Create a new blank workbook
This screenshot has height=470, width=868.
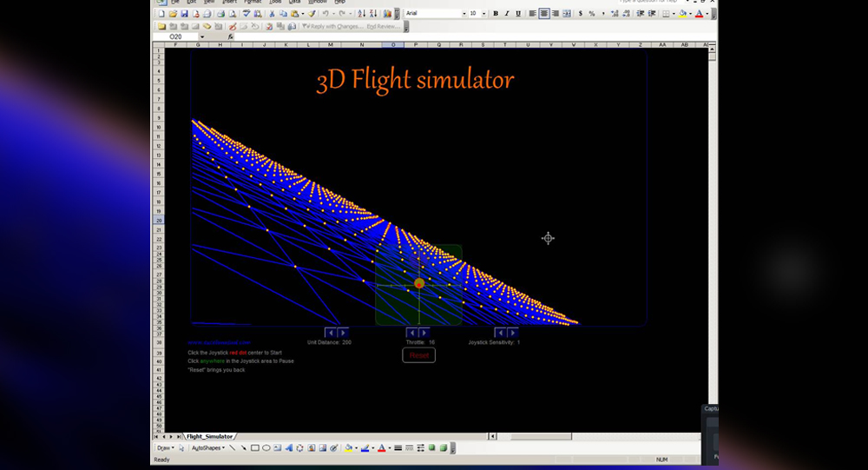(161, 14)
